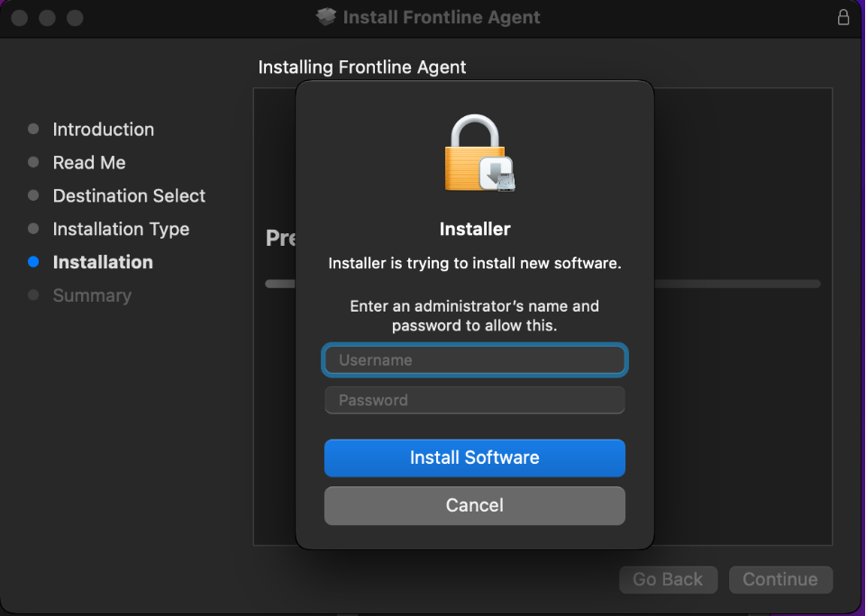Close the installer window with red button
The width and height of the screenshot is (866, 616).
tap(19, 18)
